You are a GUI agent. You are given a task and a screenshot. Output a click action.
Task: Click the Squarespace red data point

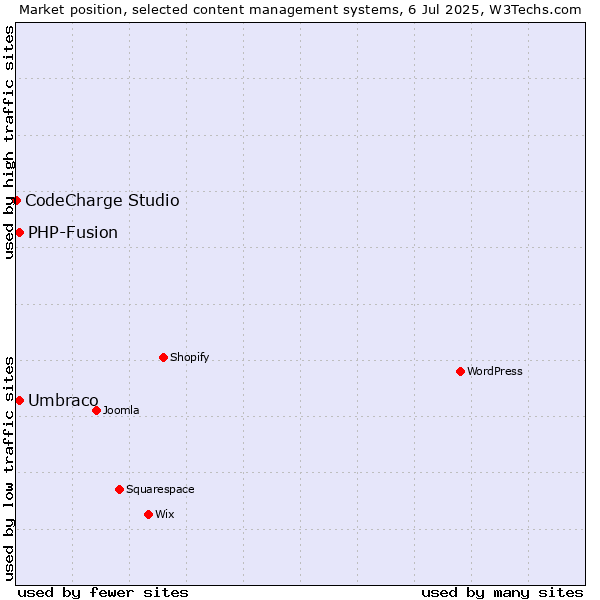119,489
